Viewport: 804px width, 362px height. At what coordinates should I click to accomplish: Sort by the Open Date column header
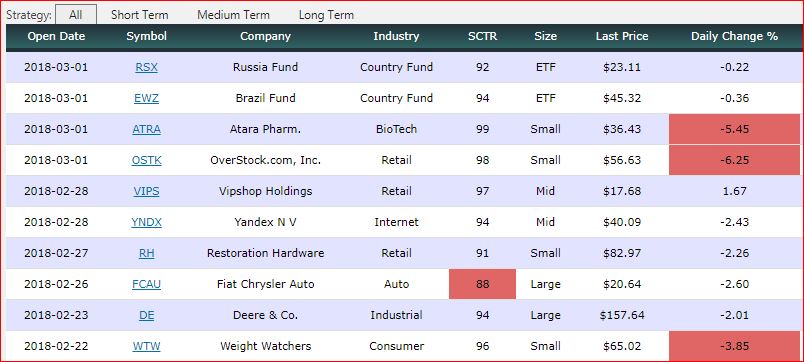(x=56, y=36)
